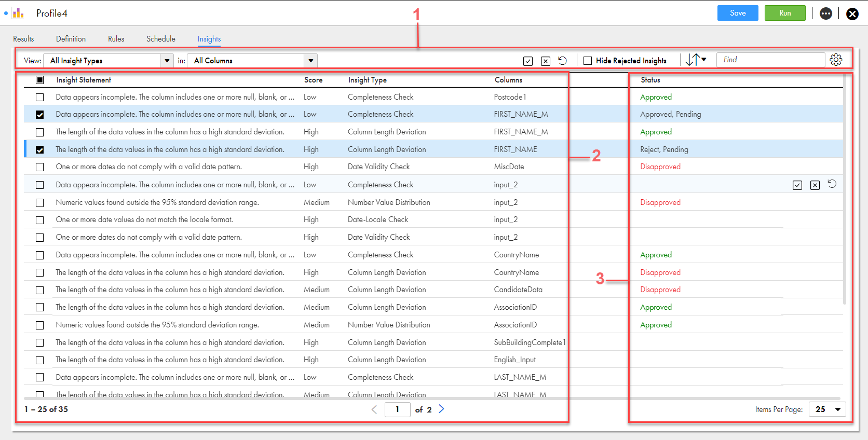This screenshot has height=440, width=868.
Task: Click the Profile4 title text
Action: tap(52, 13)
